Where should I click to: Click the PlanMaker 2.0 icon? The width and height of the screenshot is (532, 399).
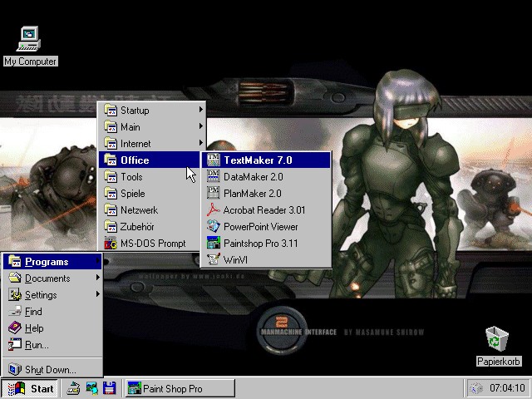tap(213, 193)
